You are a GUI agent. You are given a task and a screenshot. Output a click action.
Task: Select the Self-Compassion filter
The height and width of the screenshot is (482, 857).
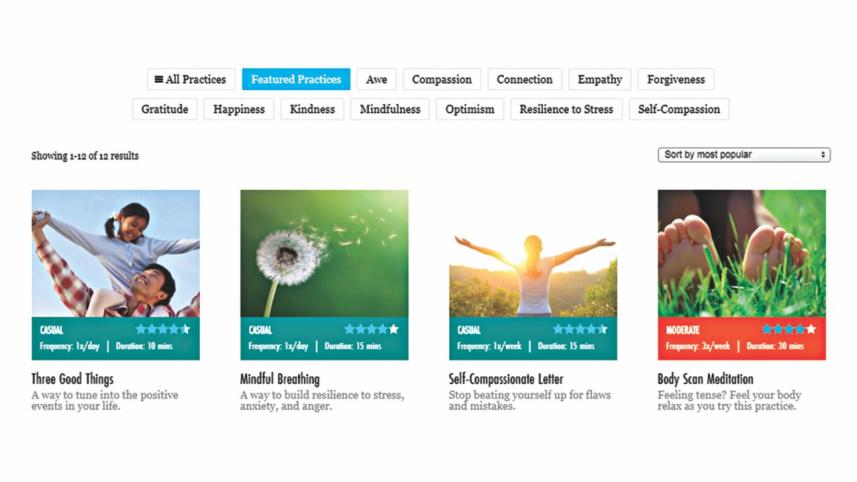click(679, 110)
